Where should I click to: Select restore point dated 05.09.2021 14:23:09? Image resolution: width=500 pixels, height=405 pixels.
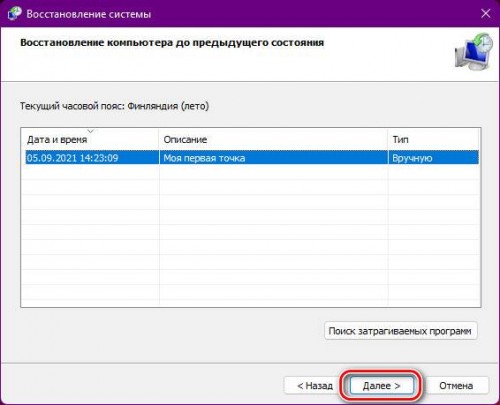coord(252,158)
